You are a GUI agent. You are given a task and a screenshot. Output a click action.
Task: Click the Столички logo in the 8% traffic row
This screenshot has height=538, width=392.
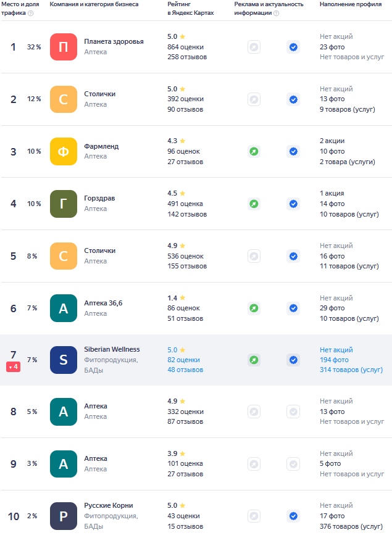tap(64, 256)
